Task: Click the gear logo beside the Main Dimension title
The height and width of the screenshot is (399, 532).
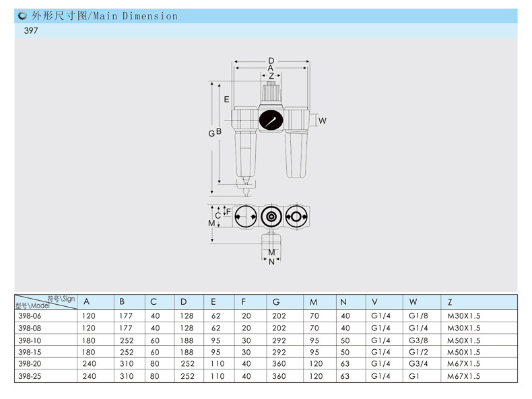Action: pyautogui.click(x=23, y=15)
